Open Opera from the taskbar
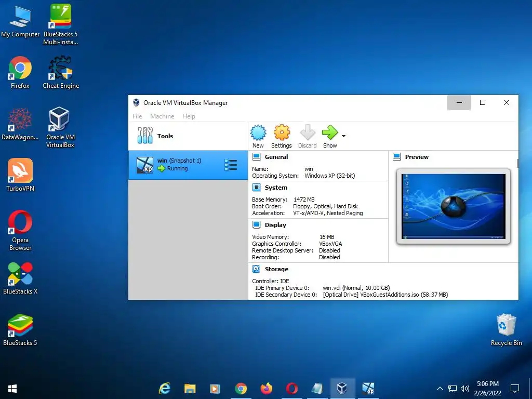Image resolution: width=532 pixels, height=399 pixels. [292, 389]
